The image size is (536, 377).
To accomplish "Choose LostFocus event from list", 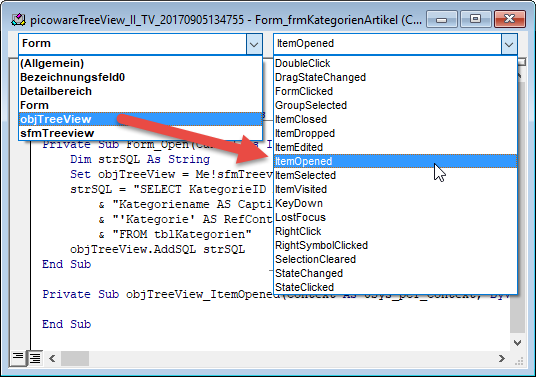I will (x=396, y=217).
